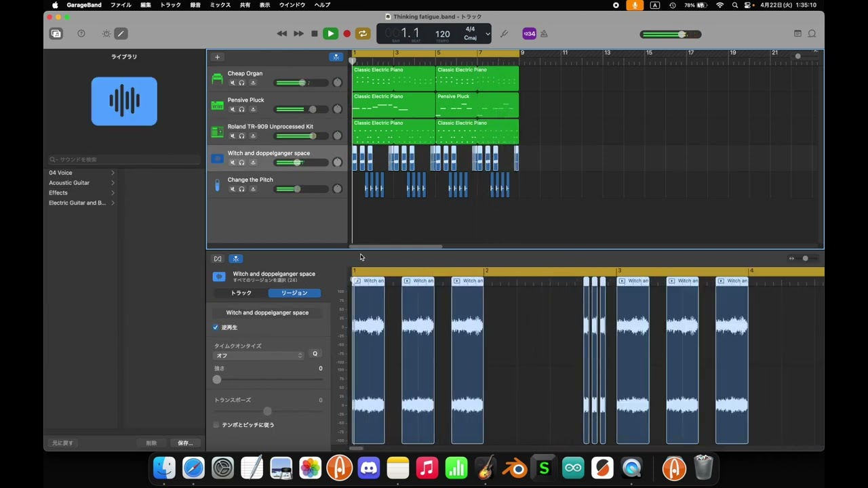Screen dimensions: 868x488
Task: Toggle the track header Catch playhead button
Action: (336, 57)
